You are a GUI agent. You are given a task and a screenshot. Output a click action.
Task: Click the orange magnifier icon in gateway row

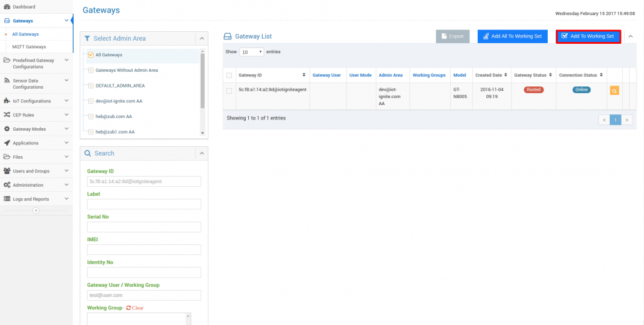614,91
